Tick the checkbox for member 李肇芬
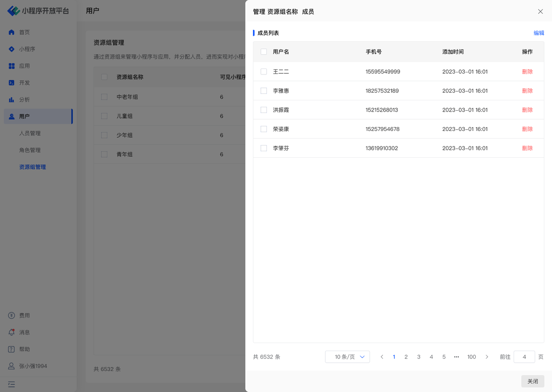Screen dimensions: 552x392 click(x=263, y=148)
